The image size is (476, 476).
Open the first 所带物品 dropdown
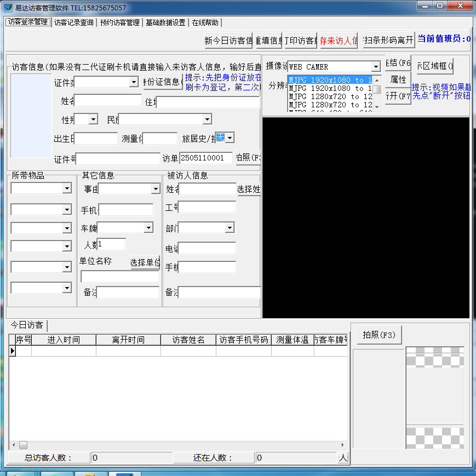point(67,188)
